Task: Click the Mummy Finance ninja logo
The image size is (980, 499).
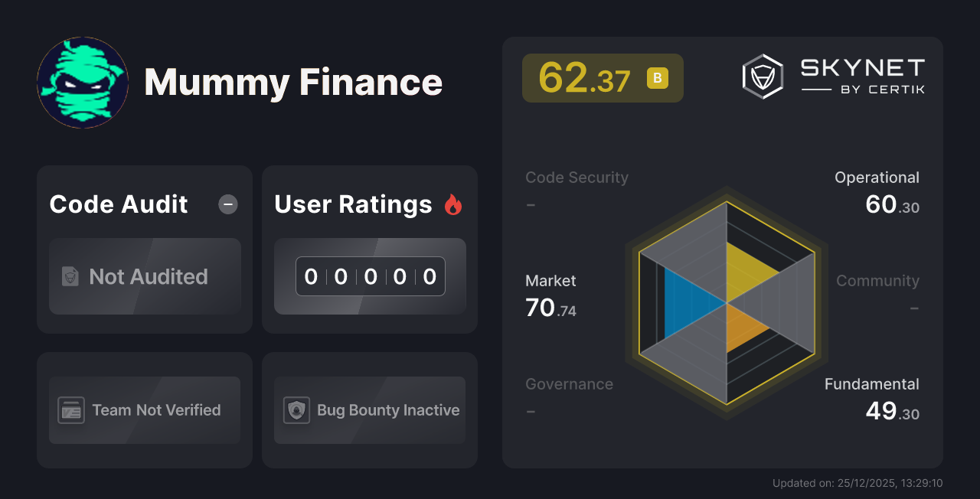Action: pos(82,82)
